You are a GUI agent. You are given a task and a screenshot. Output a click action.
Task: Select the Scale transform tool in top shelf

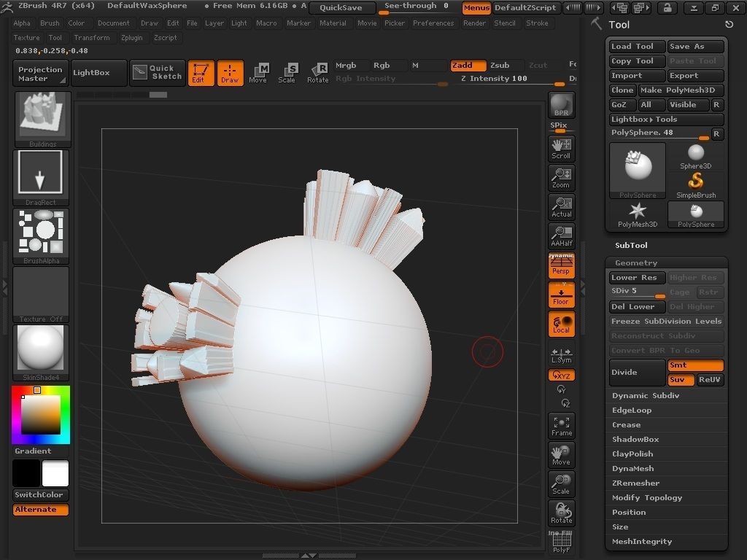[x=287, y=73]
